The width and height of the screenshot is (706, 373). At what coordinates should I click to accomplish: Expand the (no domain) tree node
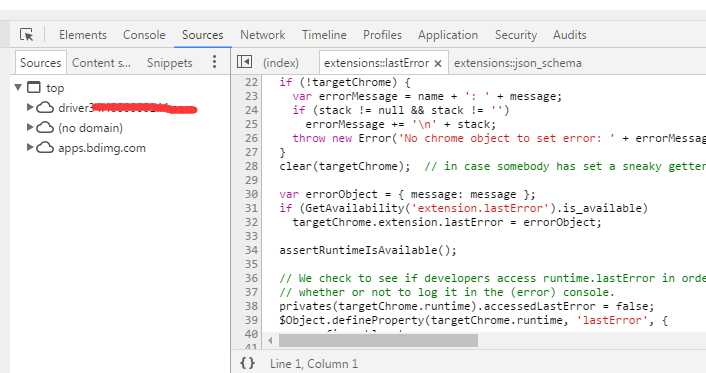pyautogui.click(x=30, y=127)
